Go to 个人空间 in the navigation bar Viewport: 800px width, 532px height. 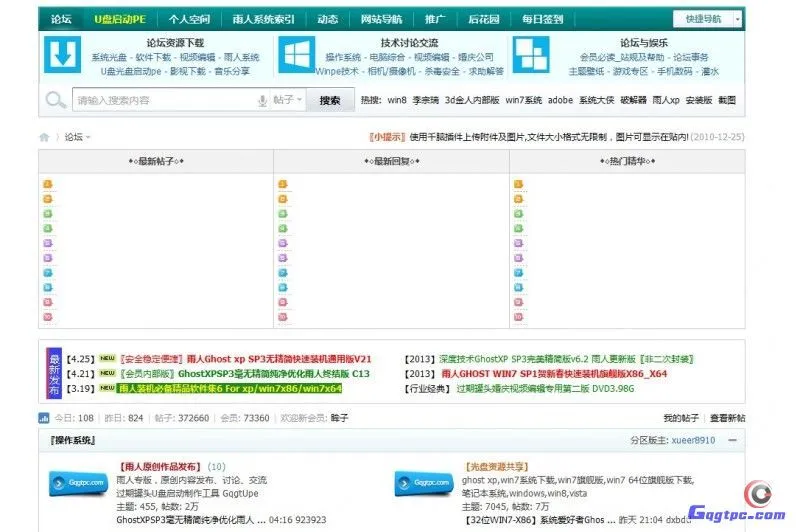189,19
